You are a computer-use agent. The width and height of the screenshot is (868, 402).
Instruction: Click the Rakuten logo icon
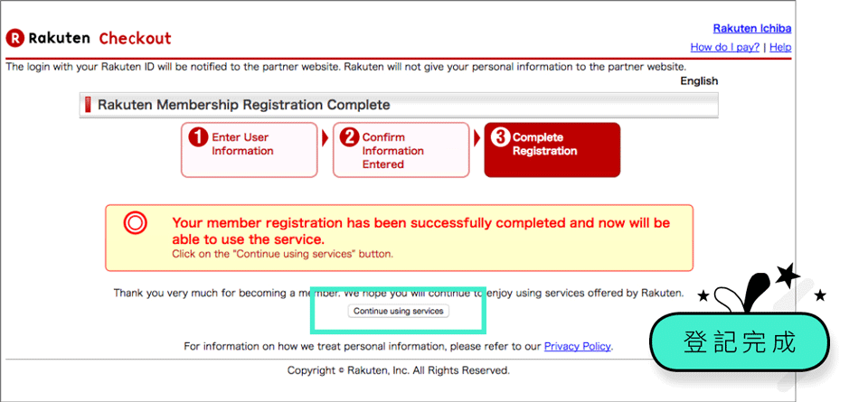[14, 38]
